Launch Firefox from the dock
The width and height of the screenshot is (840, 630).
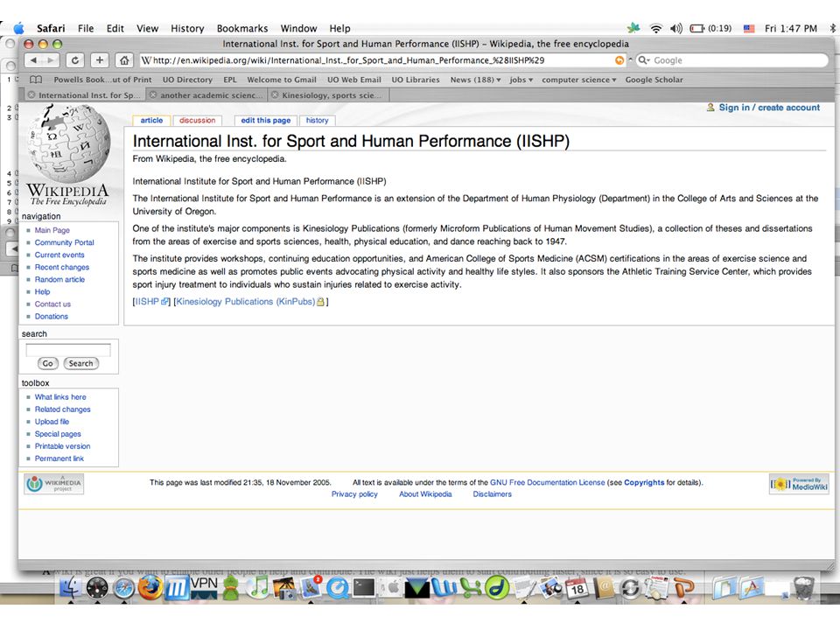[x=150, y=588]
